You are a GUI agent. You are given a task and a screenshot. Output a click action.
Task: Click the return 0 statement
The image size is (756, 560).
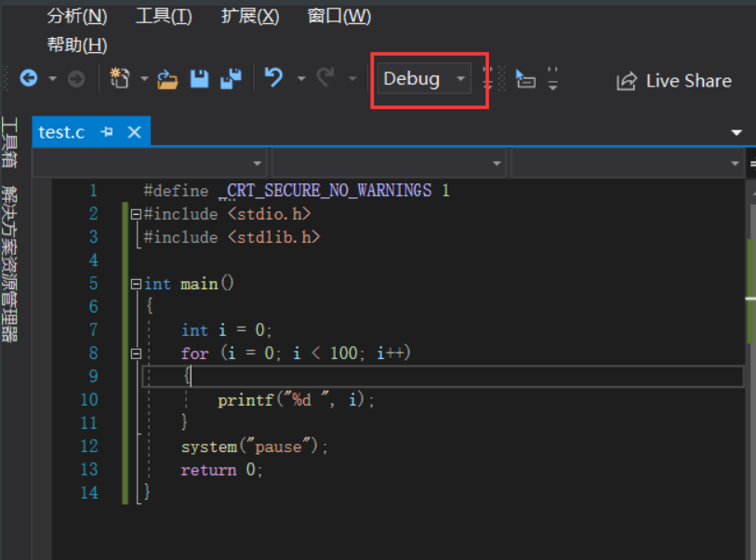click(x=222, y=470)
